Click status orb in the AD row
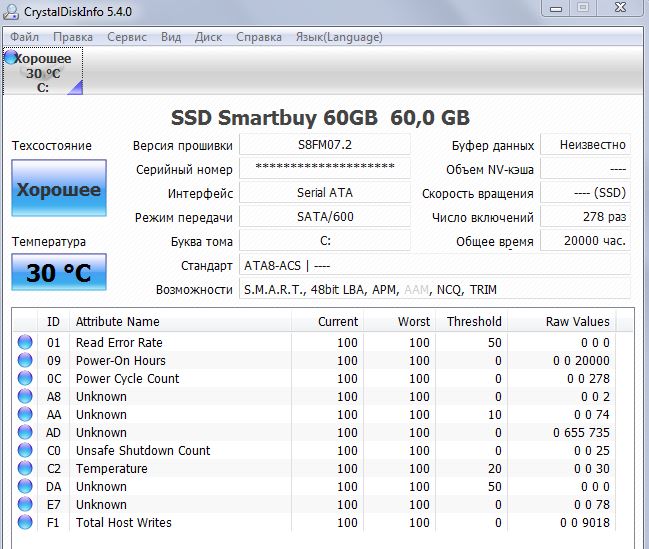The width and height of the screenshot is (649, 549). [25, 432]
